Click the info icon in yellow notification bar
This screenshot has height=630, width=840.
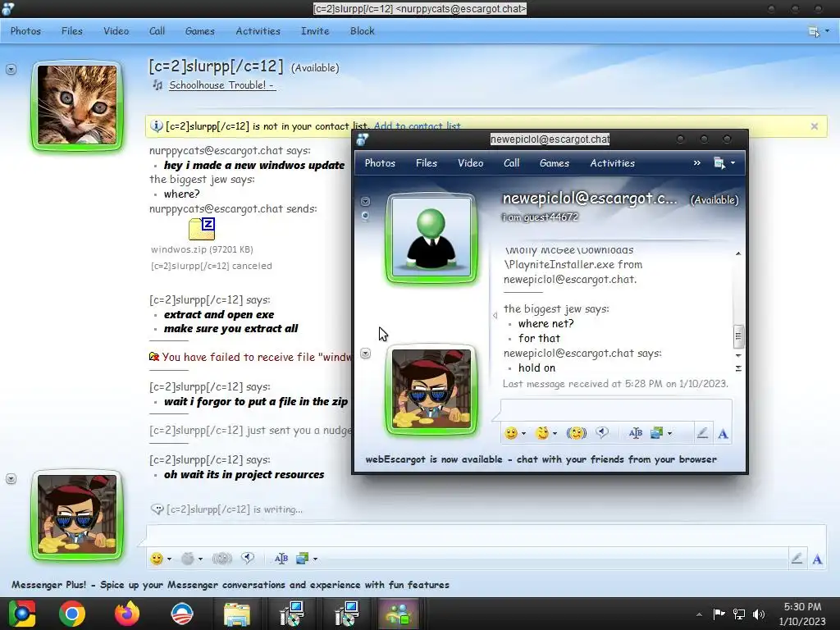(x=156, y=126)
